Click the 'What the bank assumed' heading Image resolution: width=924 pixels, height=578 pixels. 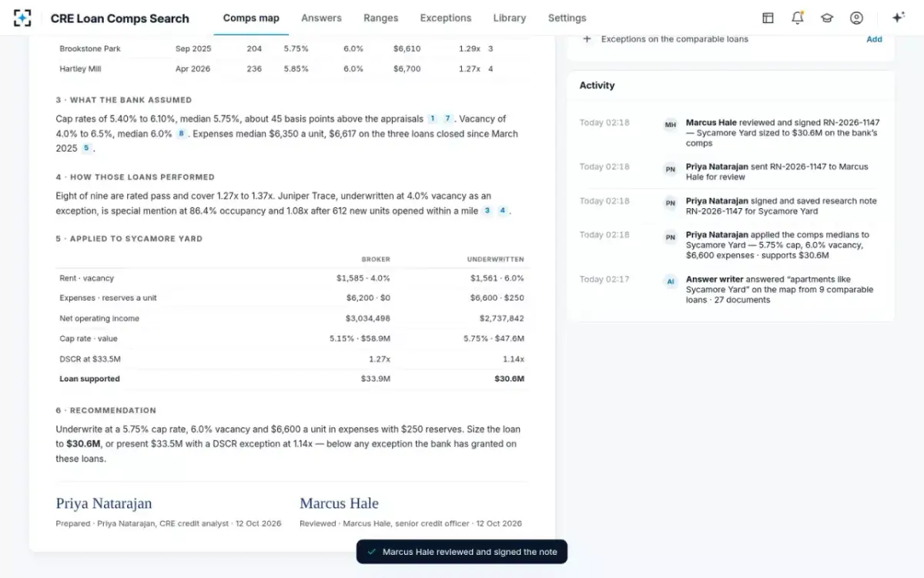[x=123, y=100]
